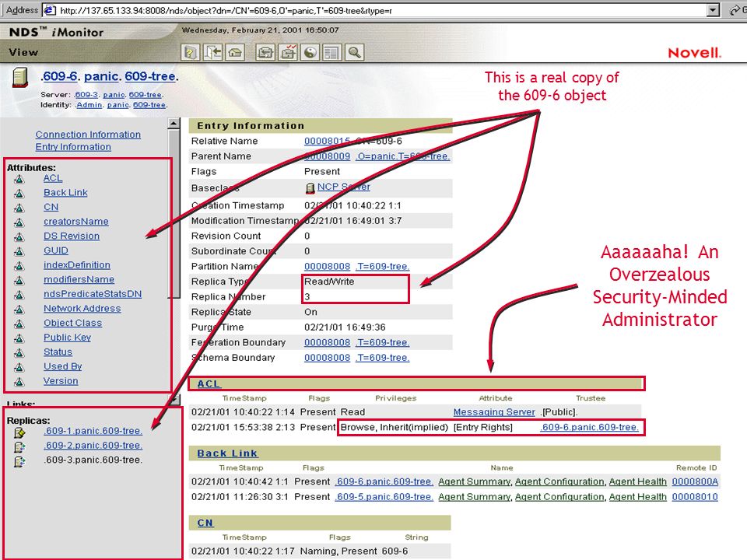
Task: Open the 609-5.panic.609-tree Back Link entry
Action: pyautogui.click(x=384, y=497)
